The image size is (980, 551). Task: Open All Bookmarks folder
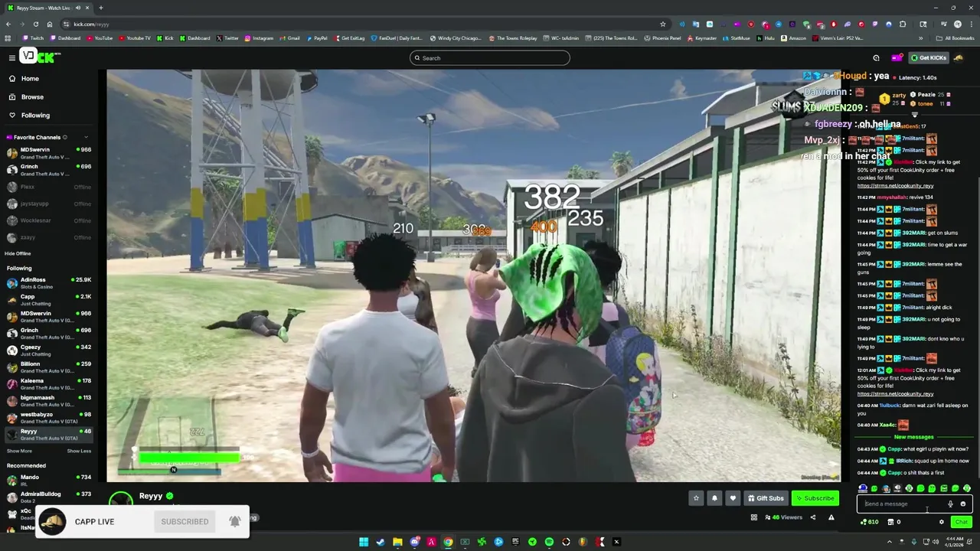click(955, 37)
